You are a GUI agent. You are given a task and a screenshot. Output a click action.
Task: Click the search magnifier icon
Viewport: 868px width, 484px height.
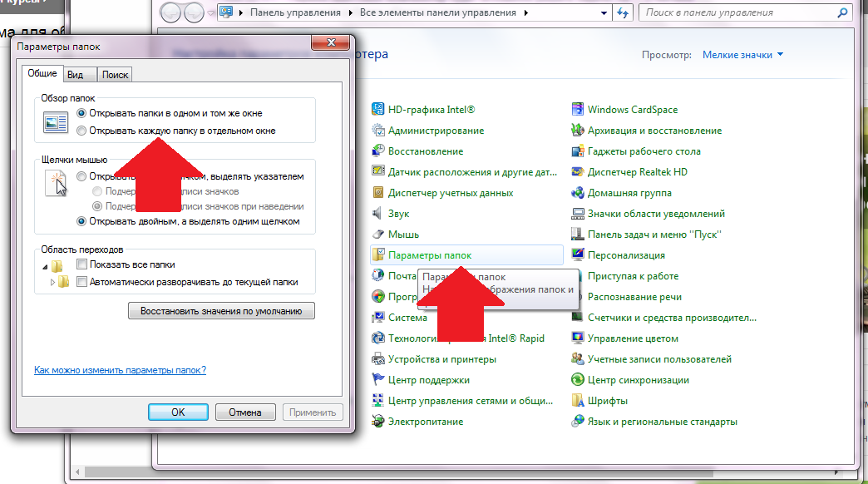(842, 12)
